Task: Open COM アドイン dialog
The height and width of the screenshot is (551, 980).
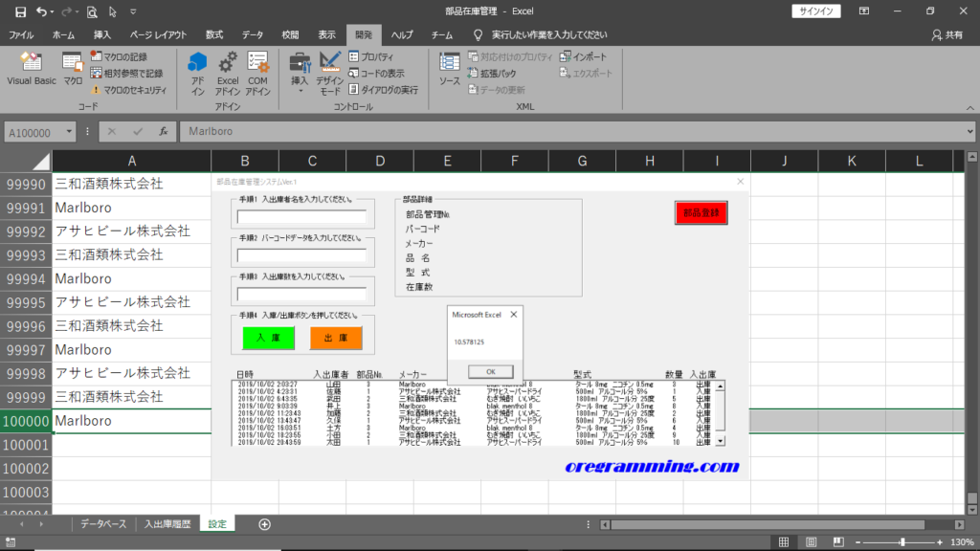Action: coord(257,73)
